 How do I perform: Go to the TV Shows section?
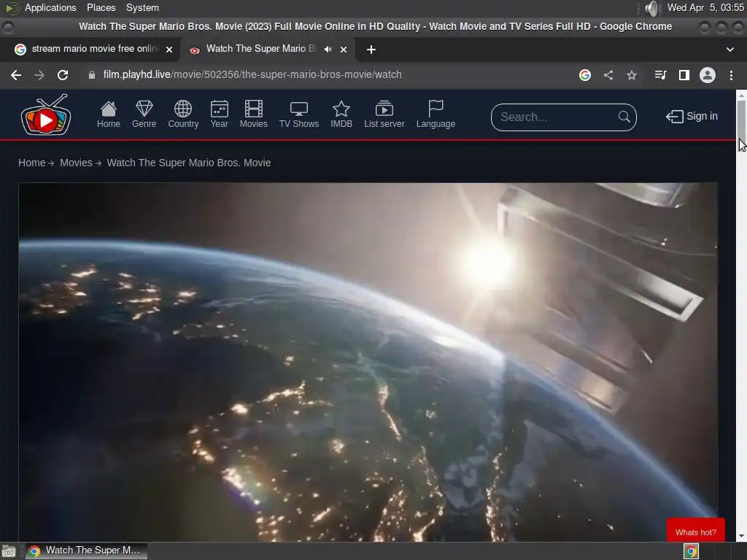[x=298, y=114]
